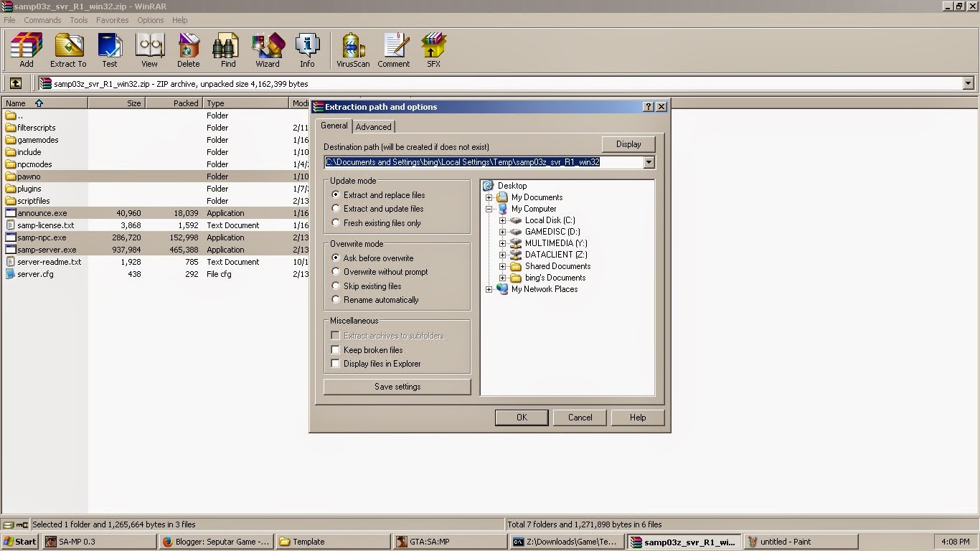Screen dimensions: 980x551
Task: Sort by the Size column header
Action: [117, 103]
